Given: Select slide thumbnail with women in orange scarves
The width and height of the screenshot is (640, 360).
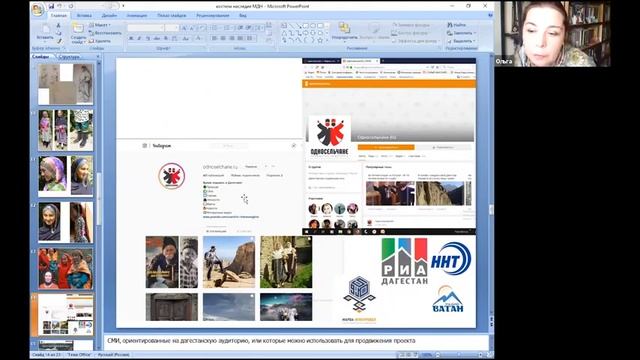Looking at the screenshot, I should pos(65,269).
